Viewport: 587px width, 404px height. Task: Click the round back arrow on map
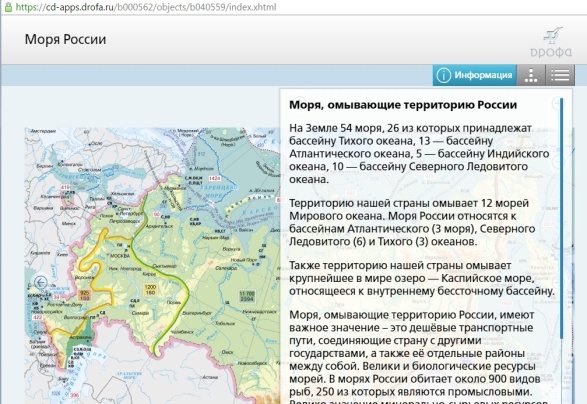click(41, 282)
